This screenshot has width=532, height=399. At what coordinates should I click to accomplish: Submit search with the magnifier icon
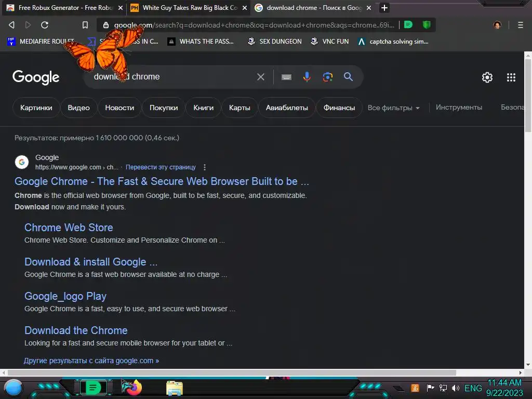pyautogui.click(x=348, y=77)
